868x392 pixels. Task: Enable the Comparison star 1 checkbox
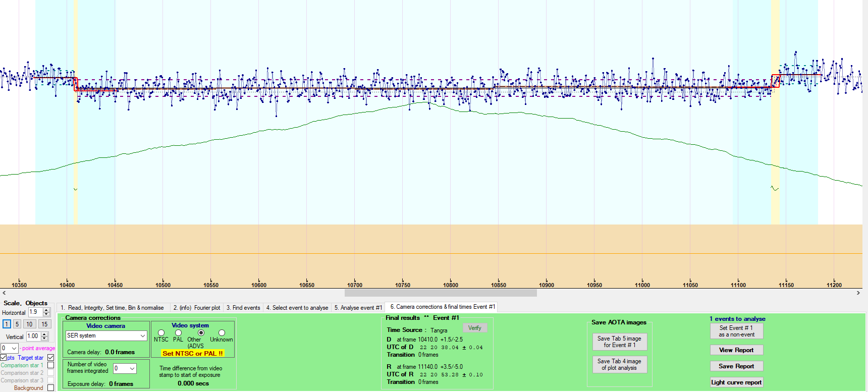coord(50,365)
